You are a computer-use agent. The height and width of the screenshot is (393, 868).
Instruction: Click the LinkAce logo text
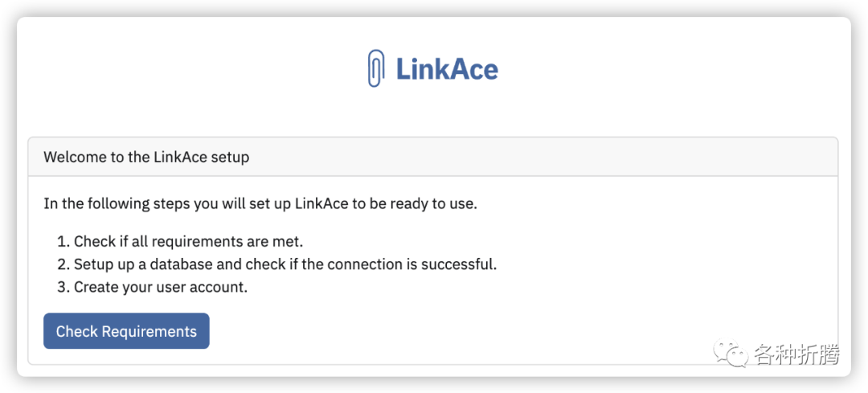tap(447, 69)
